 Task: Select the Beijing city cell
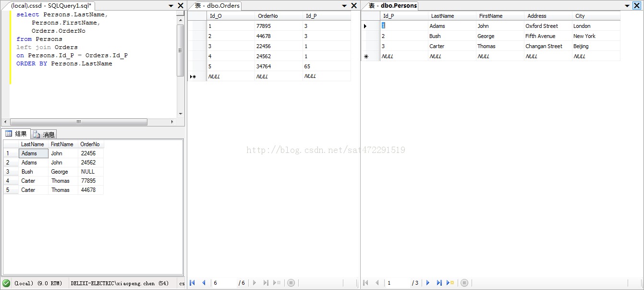[596, 46]
